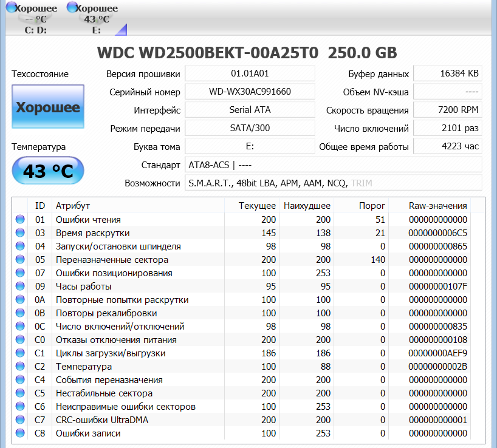Click status orb for CRC-ошибки UltraDMA row
Image resolution: width=497 pixels, height=448 pixels.
click(20, 419)
